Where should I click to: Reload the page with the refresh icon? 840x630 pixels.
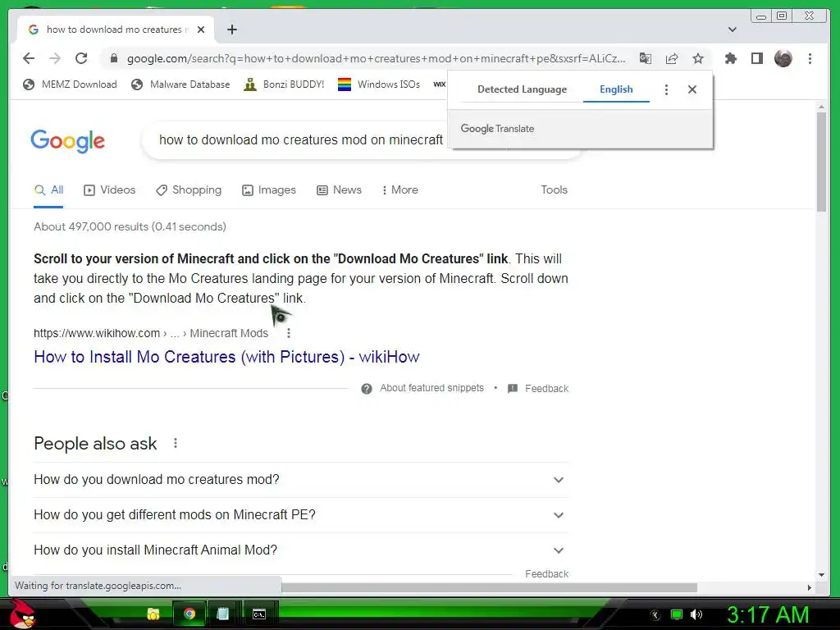point(81,58)
